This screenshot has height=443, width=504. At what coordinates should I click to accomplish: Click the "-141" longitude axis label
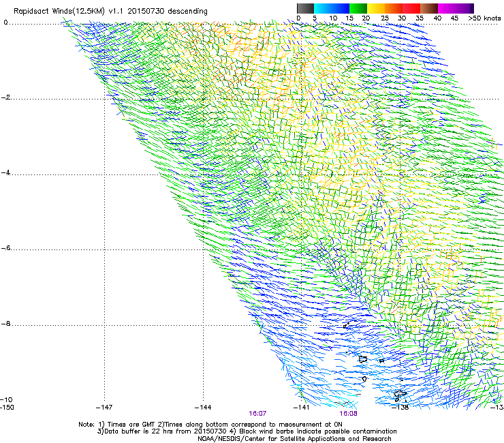pyautogui.click(x=302, y=408)
